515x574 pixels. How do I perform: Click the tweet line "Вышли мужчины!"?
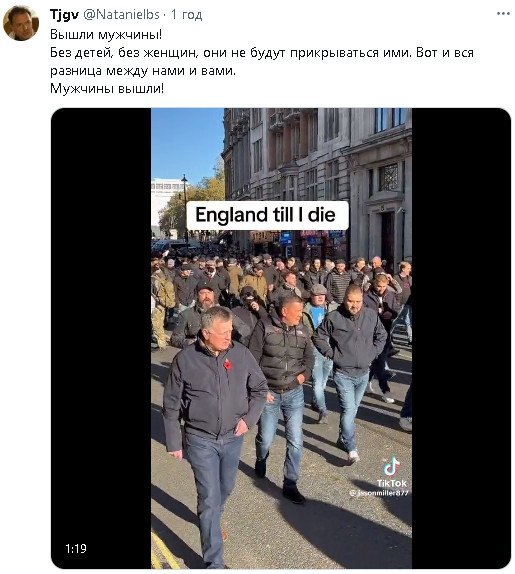106,34
